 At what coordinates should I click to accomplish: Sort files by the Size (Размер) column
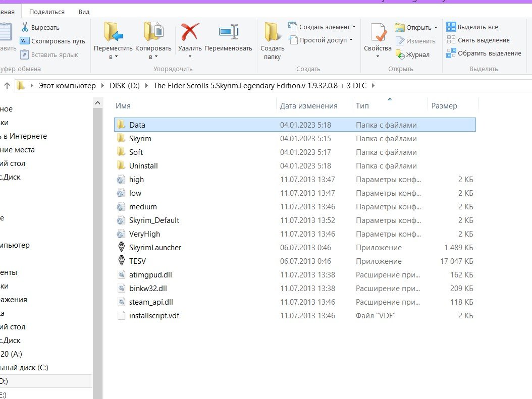(x=444, y=106)
